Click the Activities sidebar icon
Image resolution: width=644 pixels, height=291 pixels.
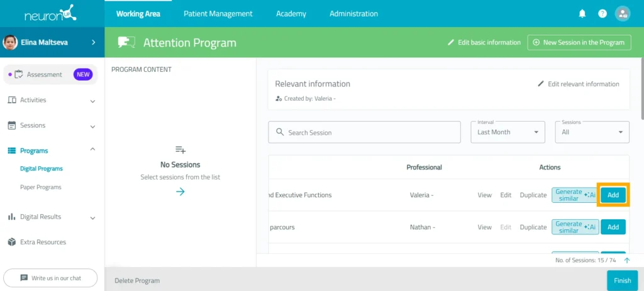click(12, 100)
